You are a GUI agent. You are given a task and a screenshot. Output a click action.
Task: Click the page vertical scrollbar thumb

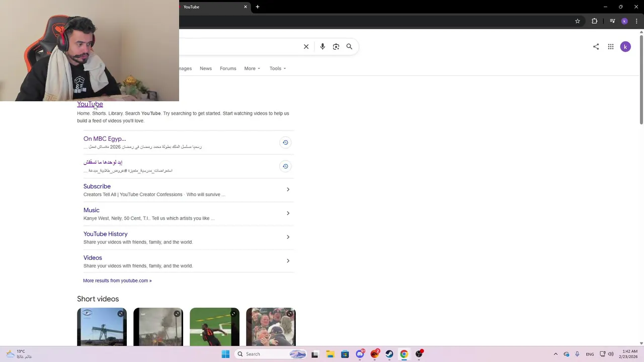point(641,79)
